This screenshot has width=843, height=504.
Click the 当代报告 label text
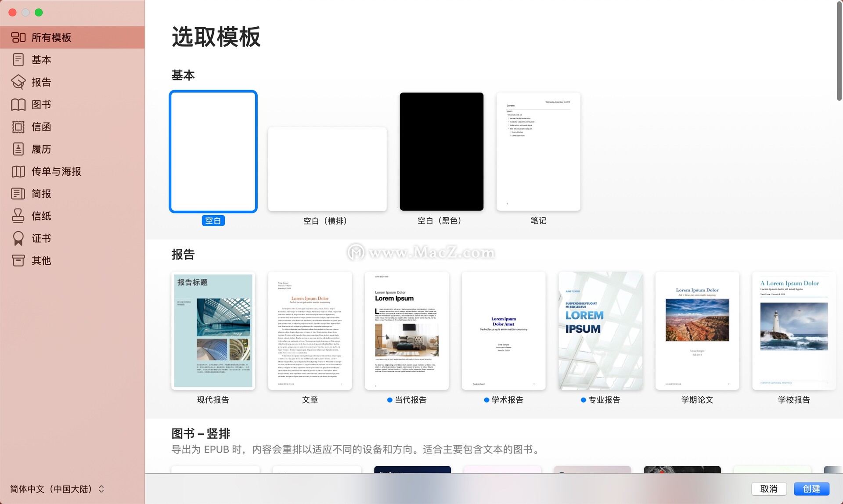411,400
